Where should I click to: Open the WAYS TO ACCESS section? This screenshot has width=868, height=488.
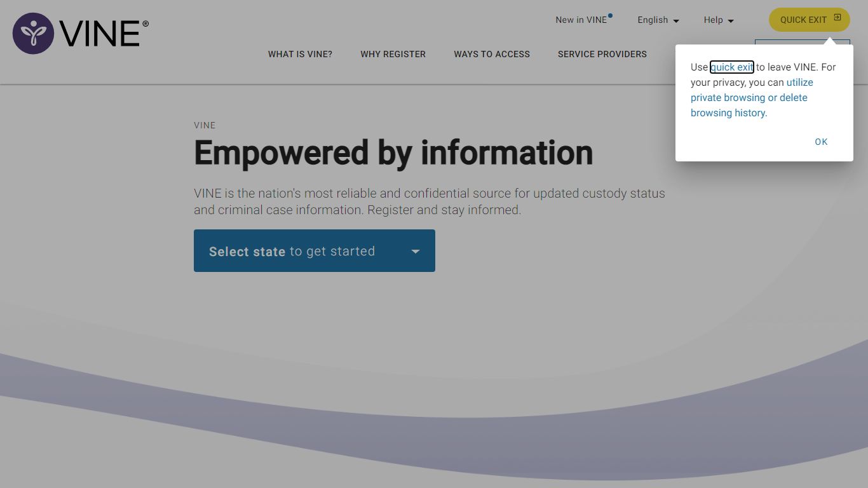click(491, 54)
